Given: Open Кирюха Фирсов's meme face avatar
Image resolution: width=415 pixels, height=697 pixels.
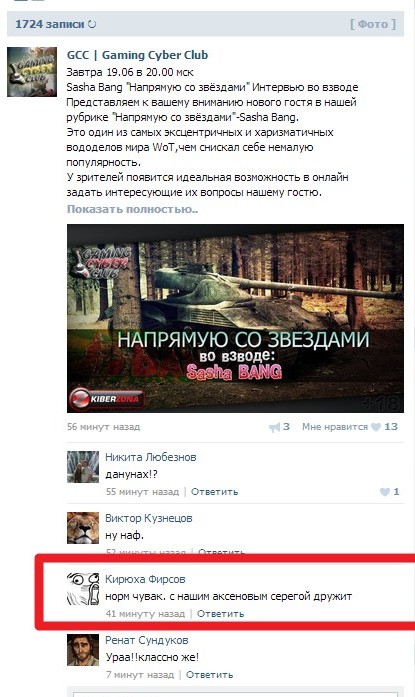Looking at the screenshot, I should (83, 589).
